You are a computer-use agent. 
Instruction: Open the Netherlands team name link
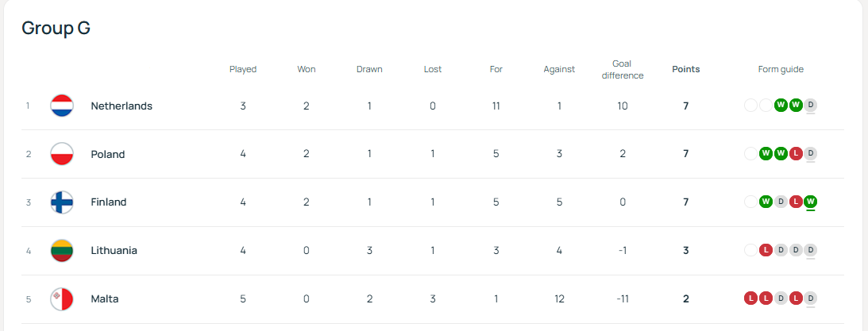click(x=122, y=106)
